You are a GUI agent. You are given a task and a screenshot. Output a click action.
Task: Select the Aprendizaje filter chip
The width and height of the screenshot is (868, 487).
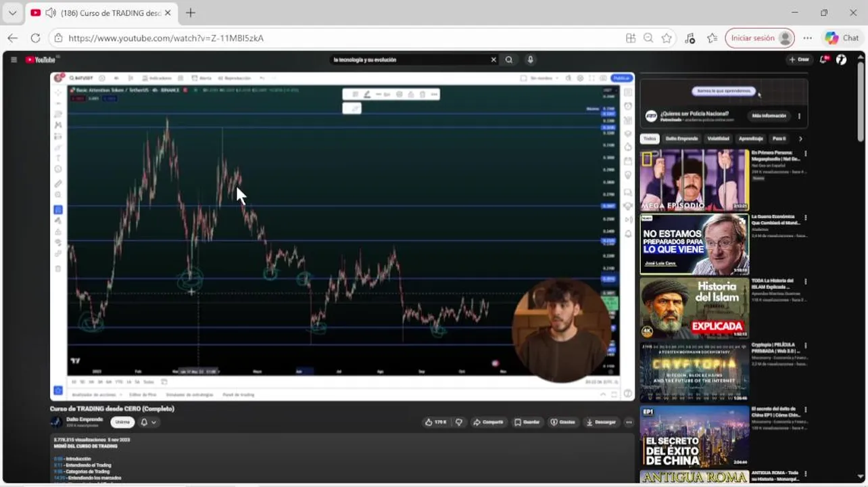click(x=750, y=139)
